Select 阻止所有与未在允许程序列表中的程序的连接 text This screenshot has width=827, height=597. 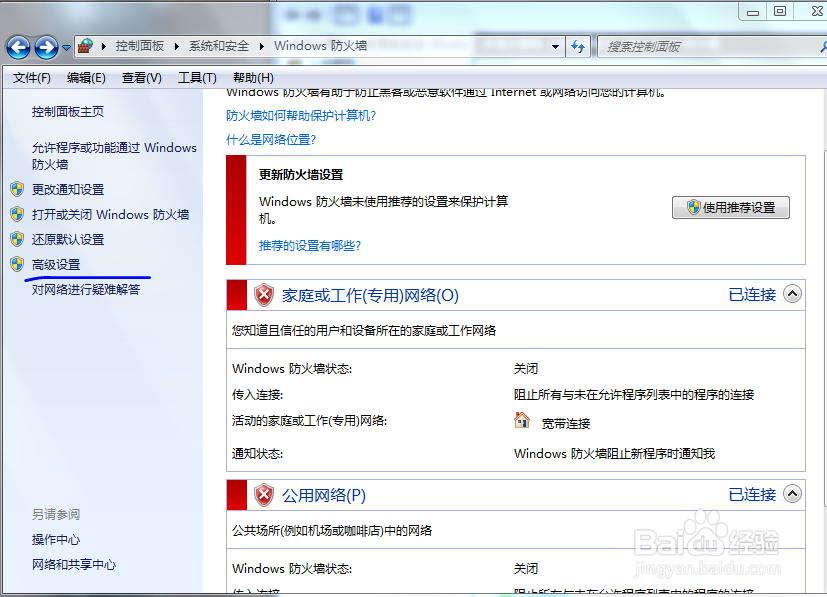point(634,395)
